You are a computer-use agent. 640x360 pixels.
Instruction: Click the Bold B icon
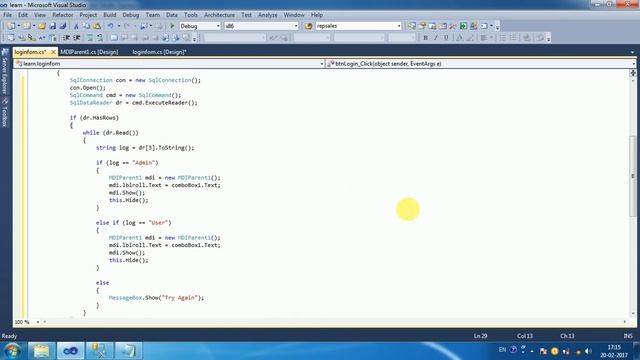(425, 38)
